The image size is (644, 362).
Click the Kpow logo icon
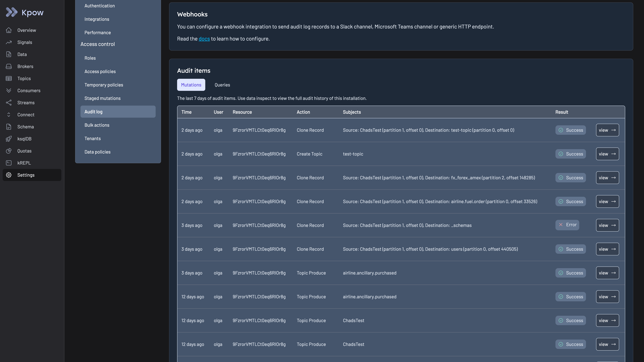[x=12, y=12]
